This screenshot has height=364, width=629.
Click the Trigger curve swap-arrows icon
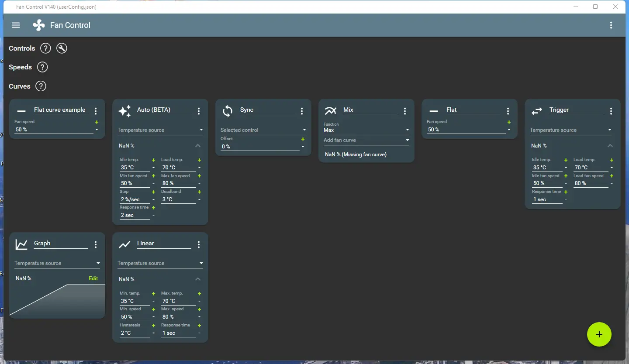click(x=536, y=111)
